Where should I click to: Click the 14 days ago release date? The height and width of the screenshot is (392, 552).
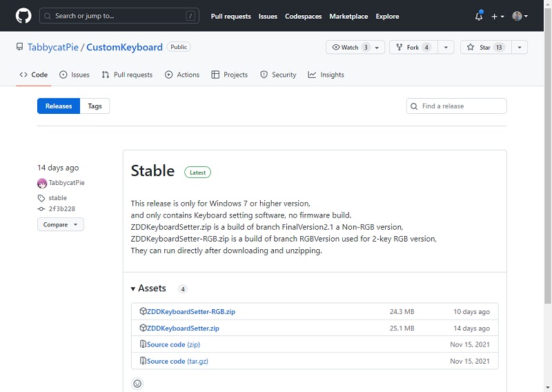click(58, 168)
